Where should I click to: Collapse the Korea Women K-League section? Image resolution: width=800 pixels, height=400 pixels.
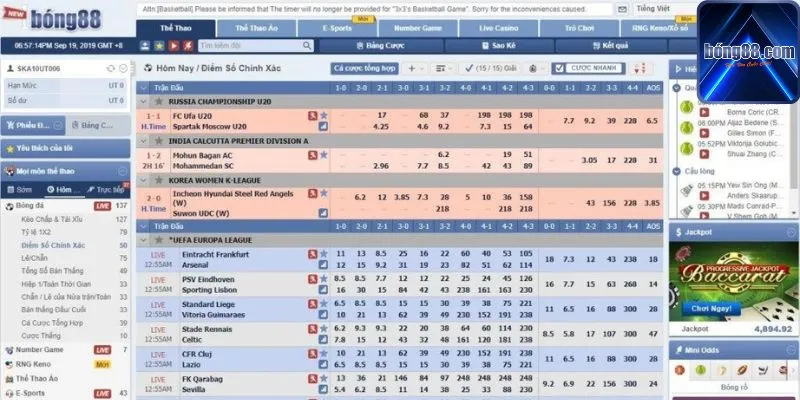pos(145,180)
